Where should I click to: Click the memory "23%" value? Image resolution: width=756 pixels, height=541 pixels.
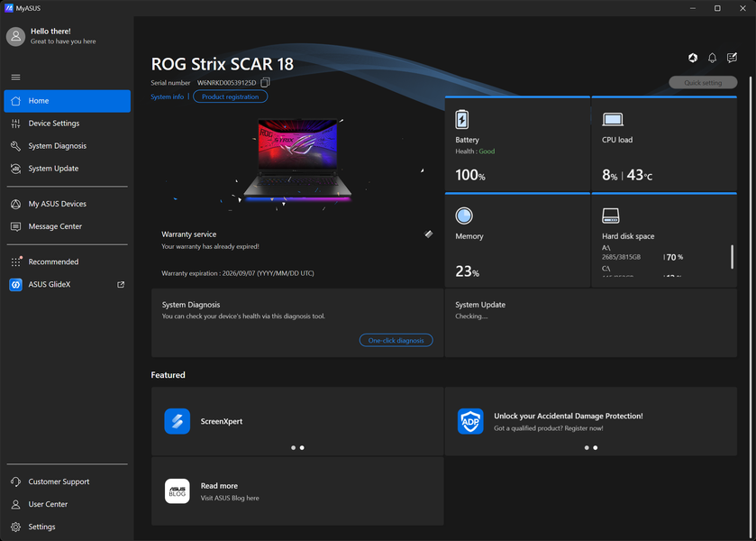coord(467,271)
